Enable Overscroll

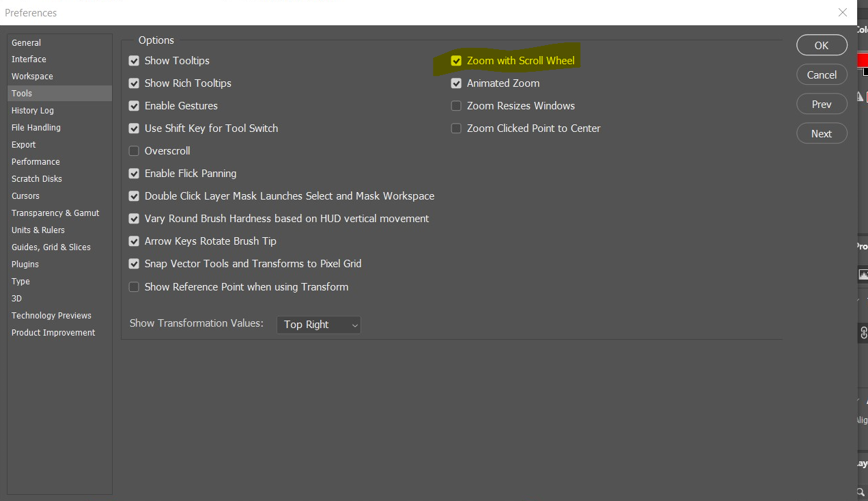tap(134, 150)
